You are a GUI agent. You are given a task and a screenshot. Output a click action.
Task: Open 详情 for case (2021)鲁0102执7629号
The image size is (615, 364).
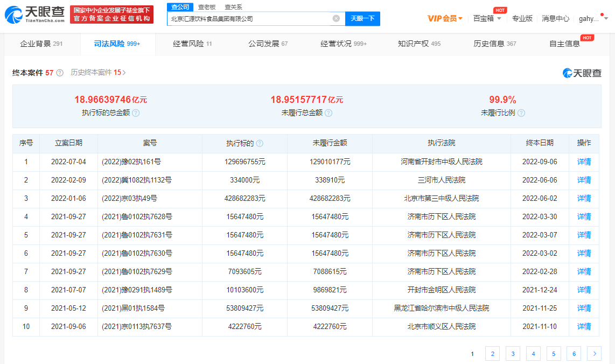584,271
